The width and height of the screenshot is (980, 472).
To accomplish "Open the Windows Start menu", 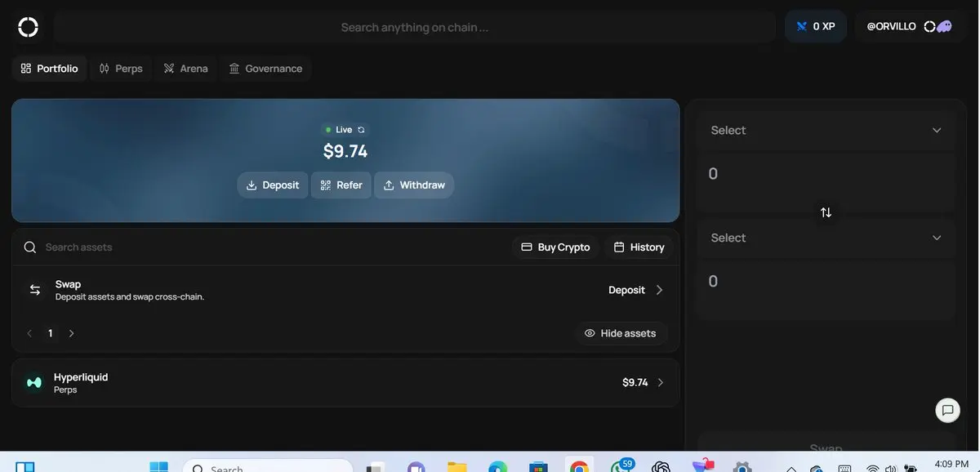I will click(158, 467).
